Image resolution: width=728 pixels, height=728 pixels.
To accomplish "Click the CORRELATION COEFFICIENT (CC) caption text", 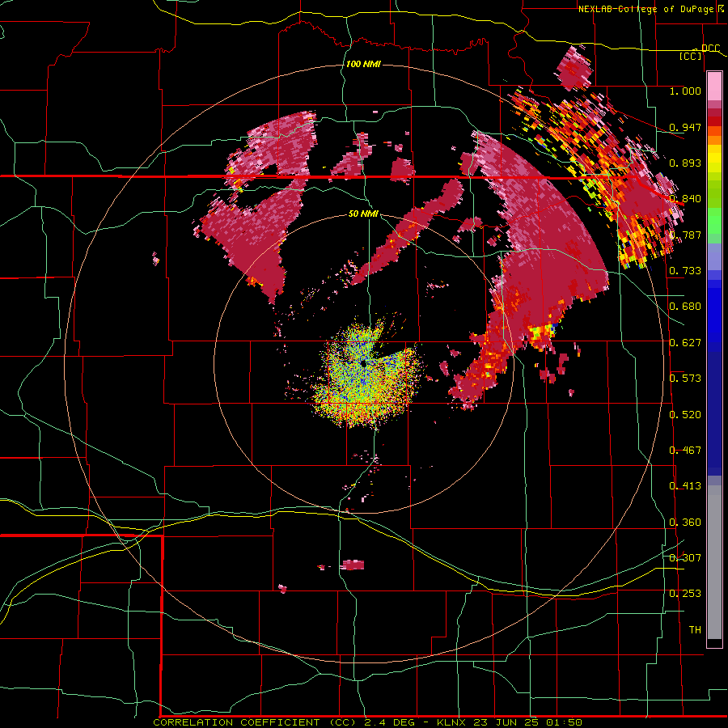I will click(x=255, y=722).
